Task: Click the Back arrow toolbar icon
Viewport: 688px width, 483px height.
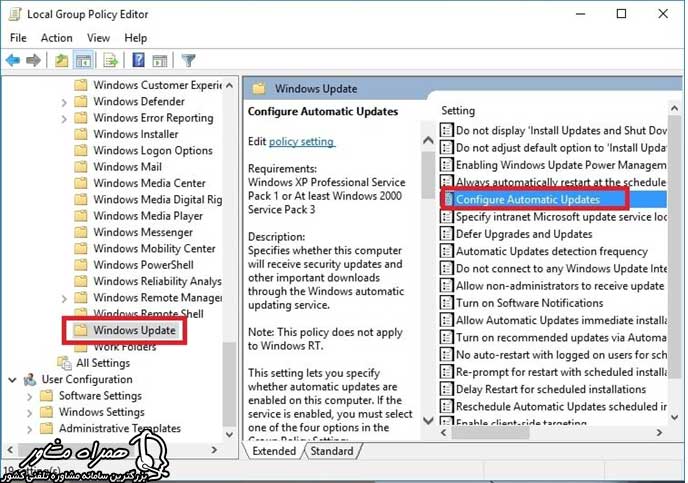Action: [x=13, y=60]
